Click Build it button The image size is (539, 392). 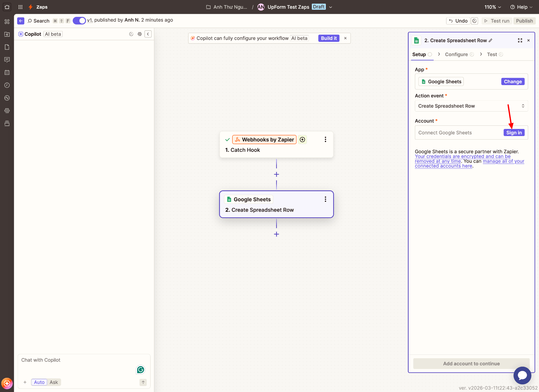(329, 38)
